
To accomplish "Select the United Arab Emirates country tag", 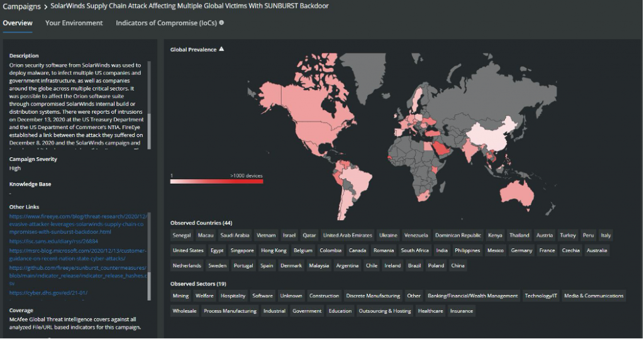I will [347, 235].
